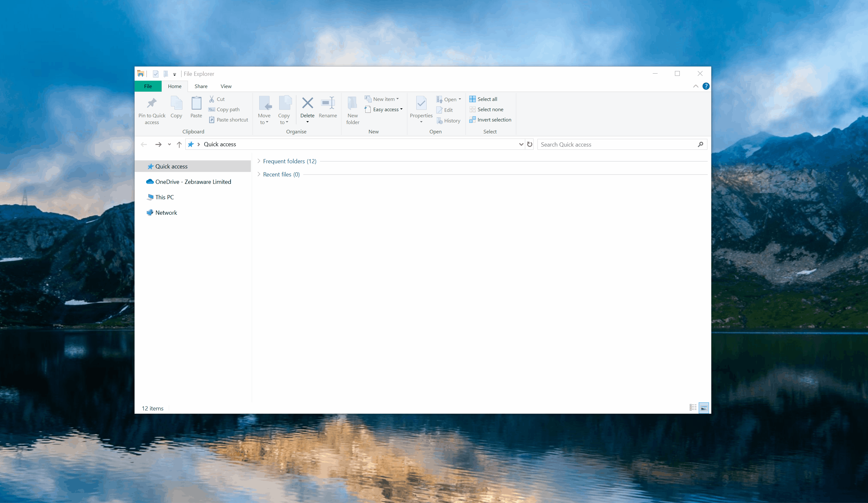Click the Properties dropdown arrow

(421, 122)
